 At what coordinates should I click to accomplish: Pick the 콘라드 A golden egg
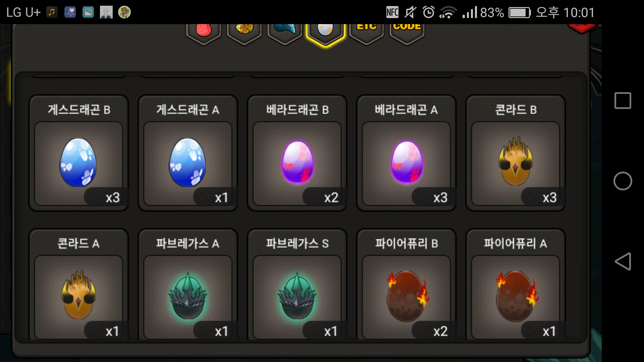click(x=78, y=285)
